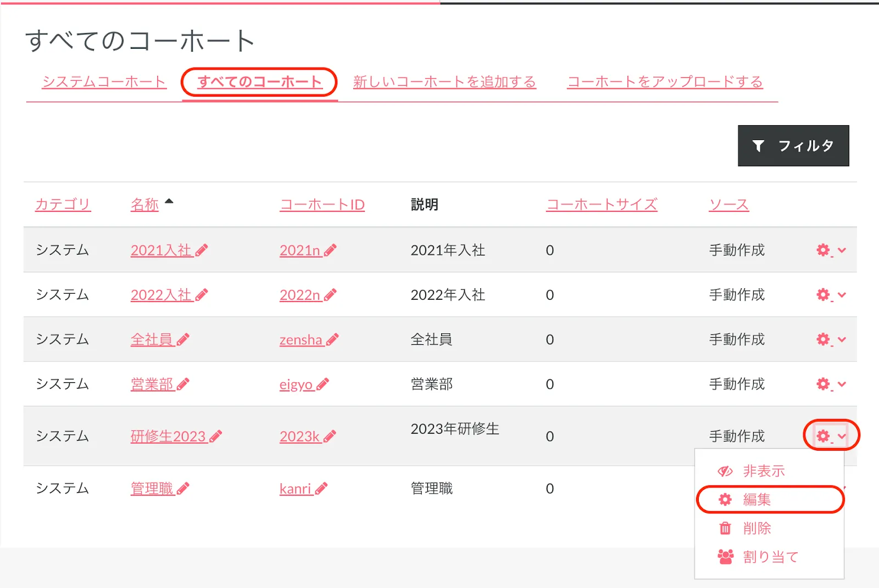879x588 pixels.
Task: Click pencil icon beside 研修生2023 name
Action: (216, 436)
